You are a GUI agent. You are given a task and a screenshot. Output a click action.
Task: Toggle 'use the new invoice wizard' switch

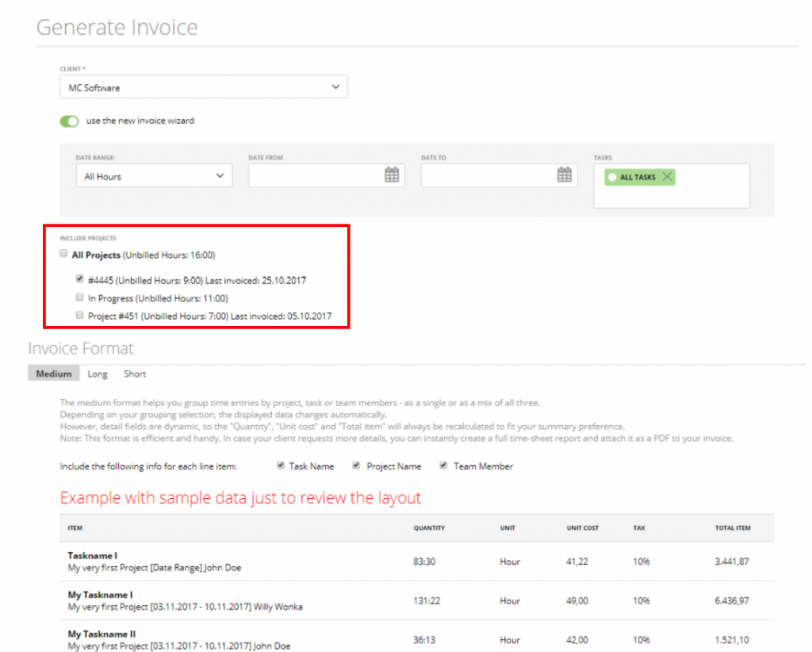tap(69, 121)
